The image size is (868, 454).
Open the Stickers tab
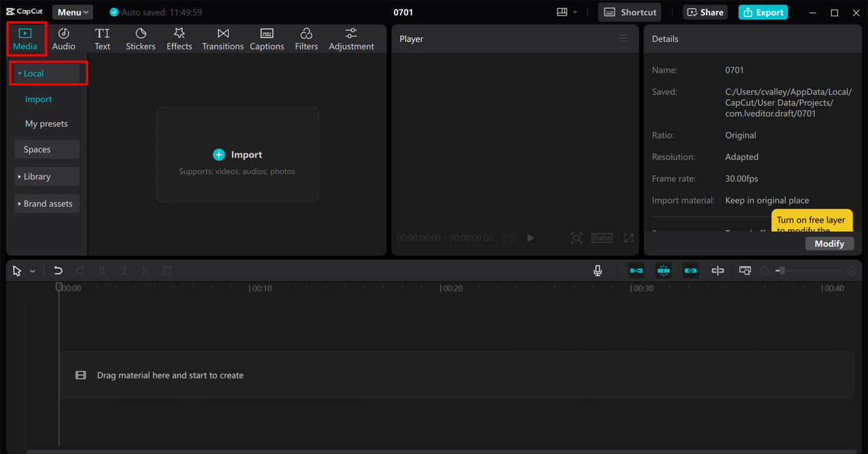(141, 39)
